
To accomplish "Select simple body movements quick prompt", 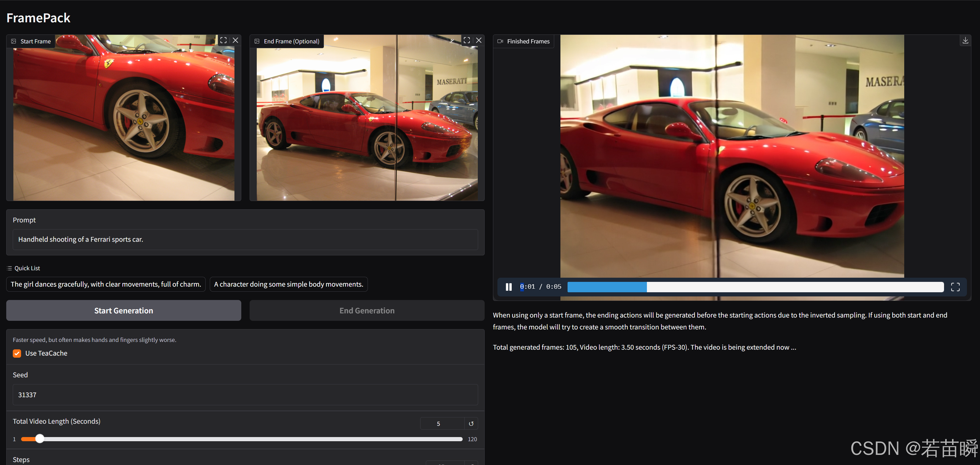I will [288, 284].
